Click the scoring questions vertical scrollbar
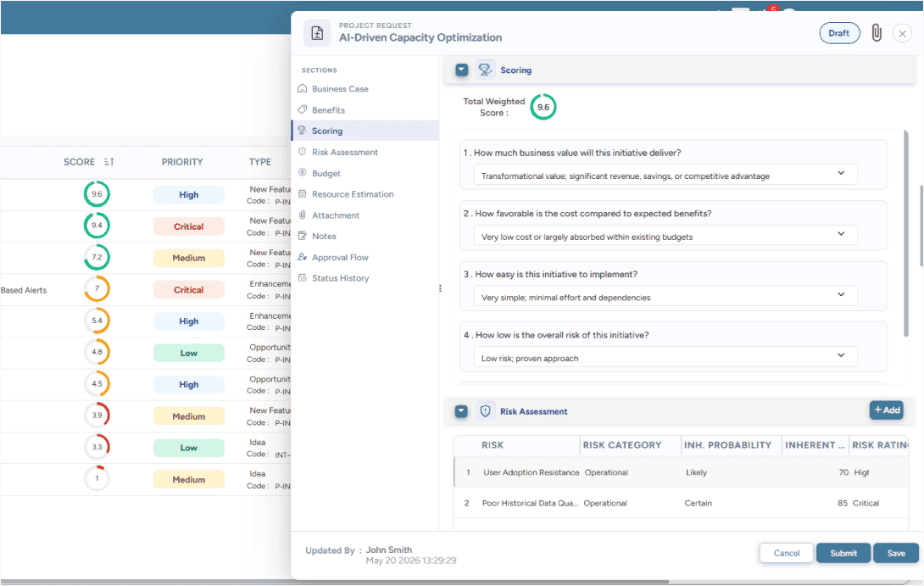Image resolution: width=924 pixels, height=586 pixels. tap(905, 234)
